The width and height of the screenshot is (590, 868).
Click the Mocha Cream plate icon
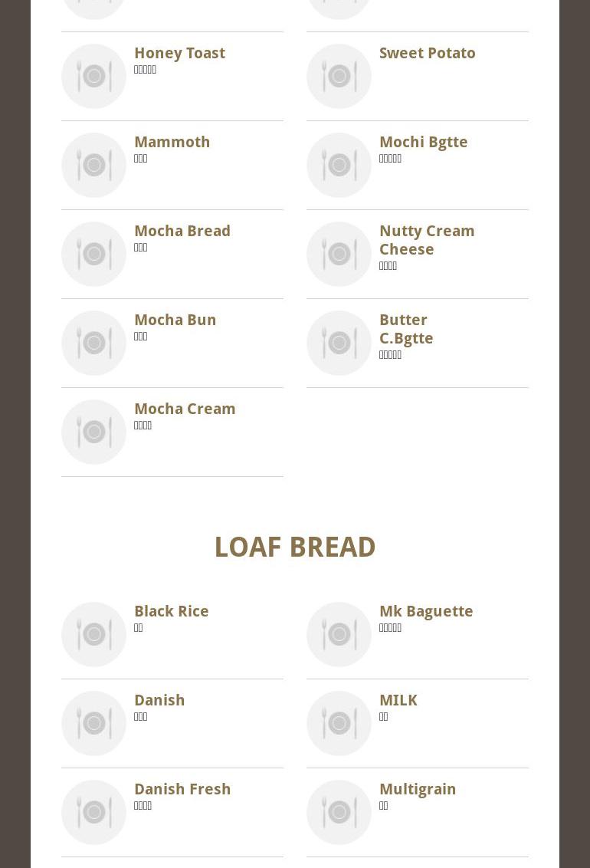tap(93, 432)
